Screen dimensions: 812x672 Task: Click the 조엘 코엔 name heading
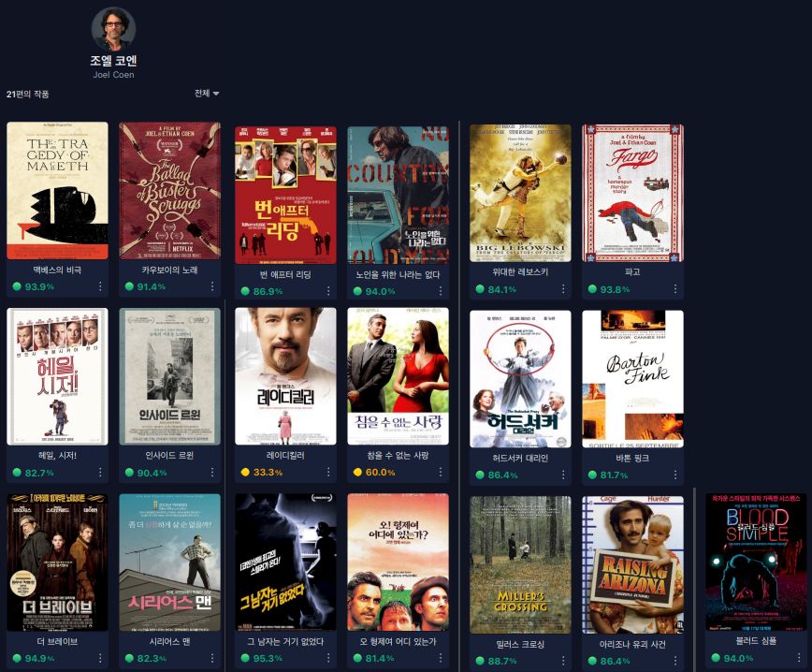pos(113,61)
